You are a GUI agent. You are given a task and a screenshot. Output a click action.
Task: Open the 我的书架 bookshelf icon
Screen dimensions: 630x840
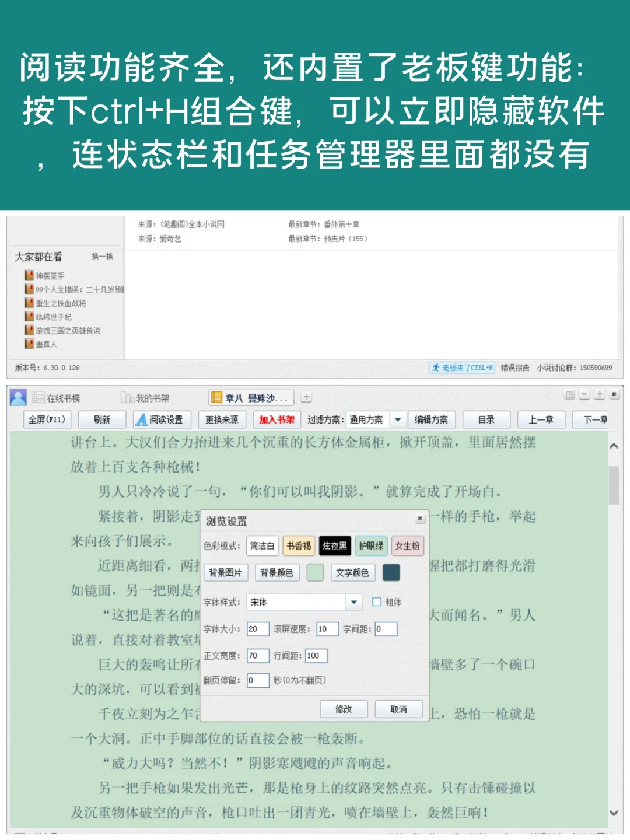click(x=127, y=398)
